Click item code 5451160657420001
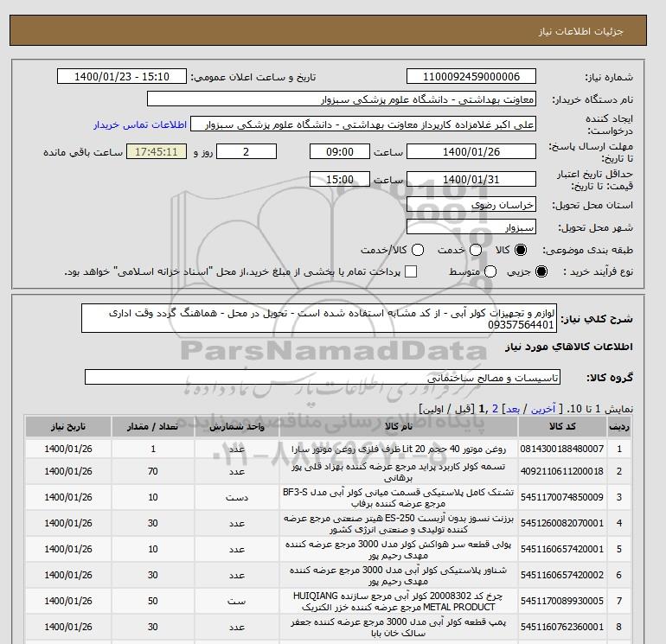Image resolution: width=666 pixels, height=644 pixels. pos(562,549)
